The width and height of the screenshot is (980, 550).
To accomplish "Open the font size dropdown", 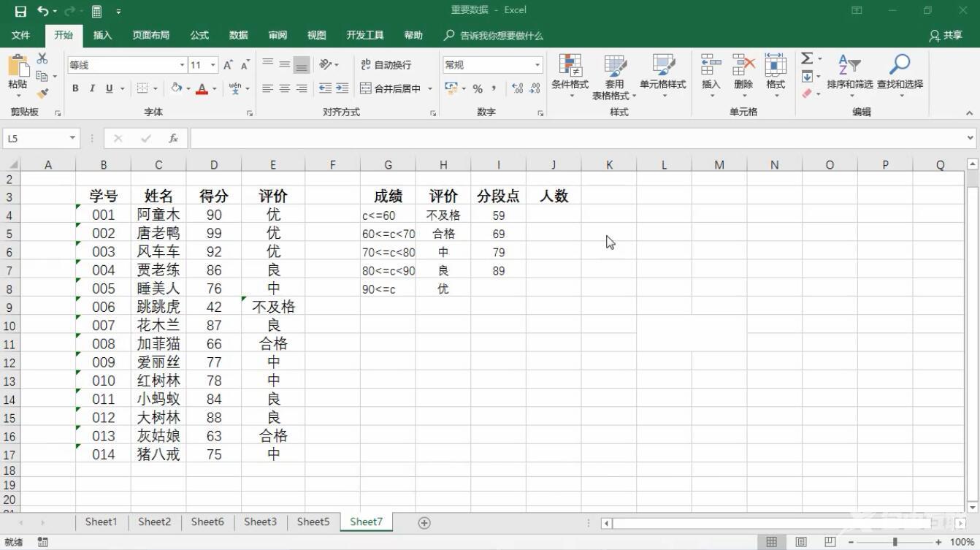I will 213,65.
